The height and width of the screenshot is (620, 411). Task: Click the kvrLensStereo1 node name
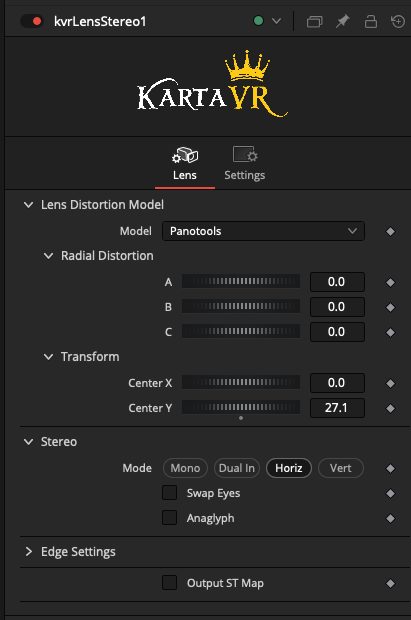(x=100, y=21)
